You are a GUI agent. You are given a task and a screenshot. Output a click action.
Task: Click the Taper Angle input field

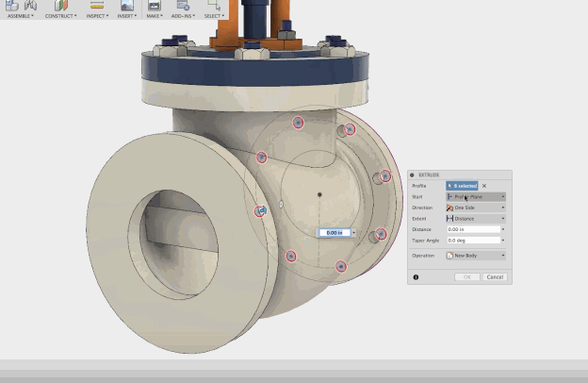(x=472, y=241)
